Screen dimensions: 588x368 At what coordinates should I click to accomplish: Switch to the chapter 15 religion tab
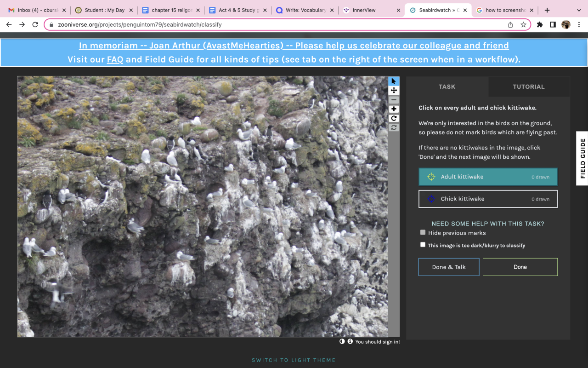[171, 10]
